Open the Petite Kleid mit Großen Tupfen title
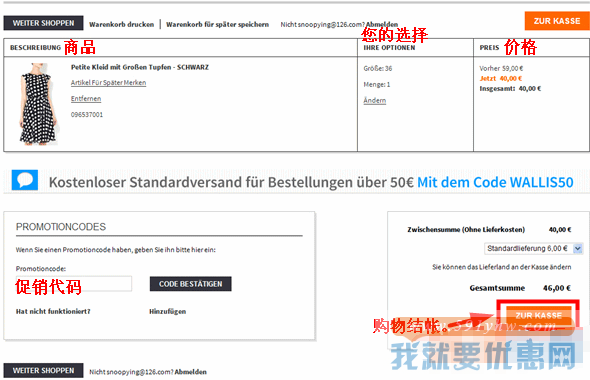This screenshot has width=590, height=380. point(140,67)
